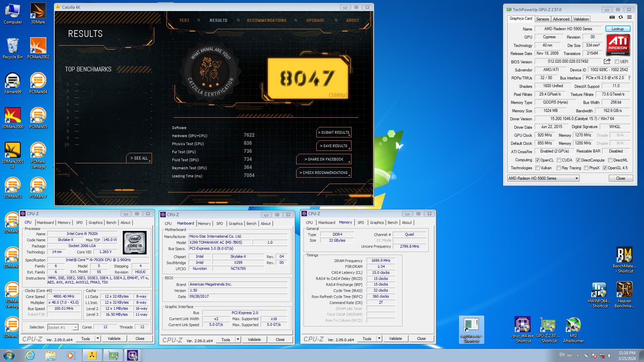This screenshot has width=644, height=362.
Task: Toggle OpenCL checkbox in GPU-Z
Action: pos(537,160)
